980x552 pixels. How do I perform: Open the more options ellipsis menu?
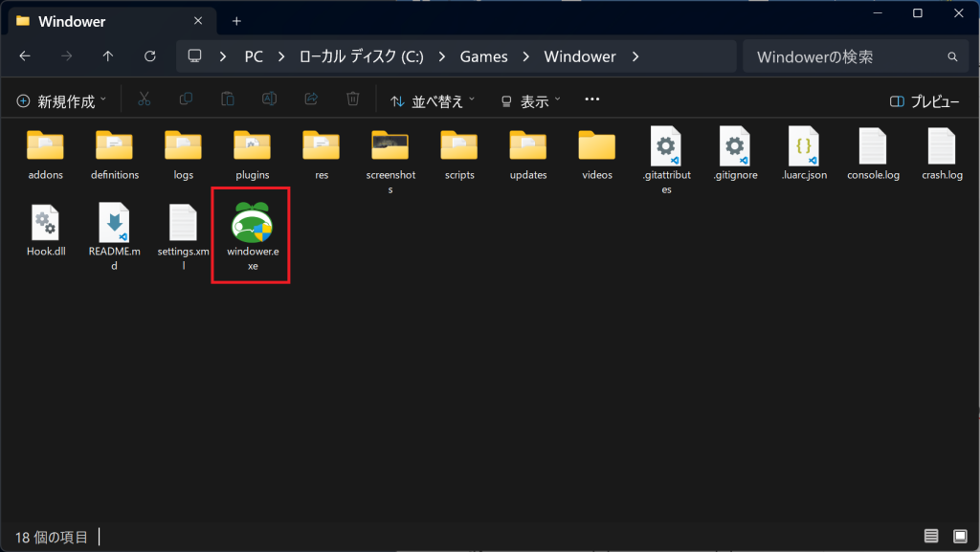coord(591,99)
